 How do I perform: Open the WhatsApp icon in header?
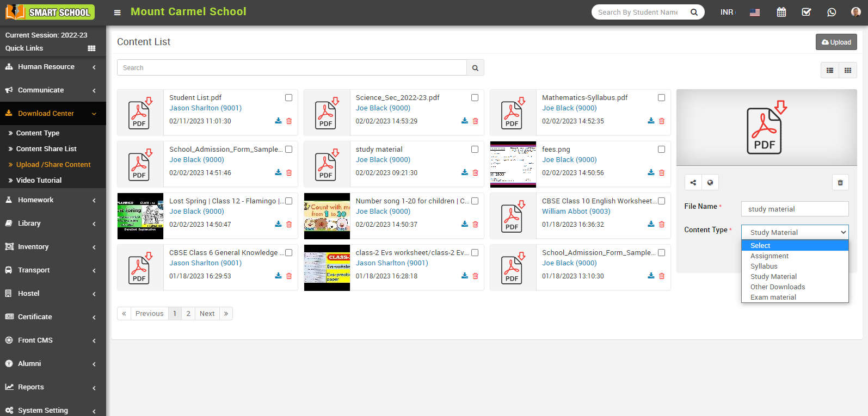pos(831,12)
